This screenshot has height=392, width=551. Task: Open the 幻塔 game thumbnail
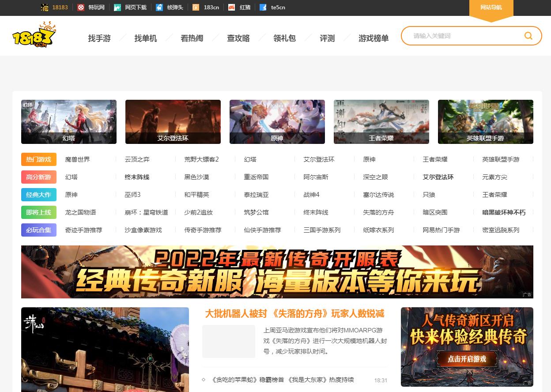[69, 122]
